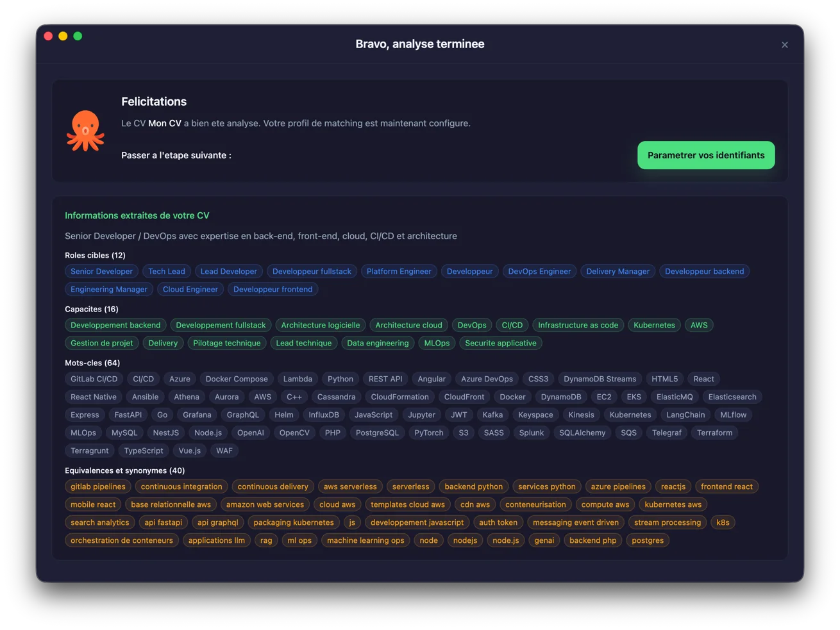Click the GitLab CI/CD keyword chip
The width and height of the screenshot is (840, 630).
click(94, 379)
